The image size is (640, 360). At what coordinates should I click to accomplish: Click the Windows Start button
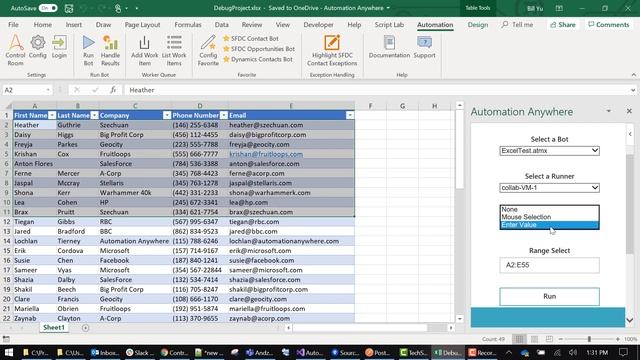coord(9,352)
